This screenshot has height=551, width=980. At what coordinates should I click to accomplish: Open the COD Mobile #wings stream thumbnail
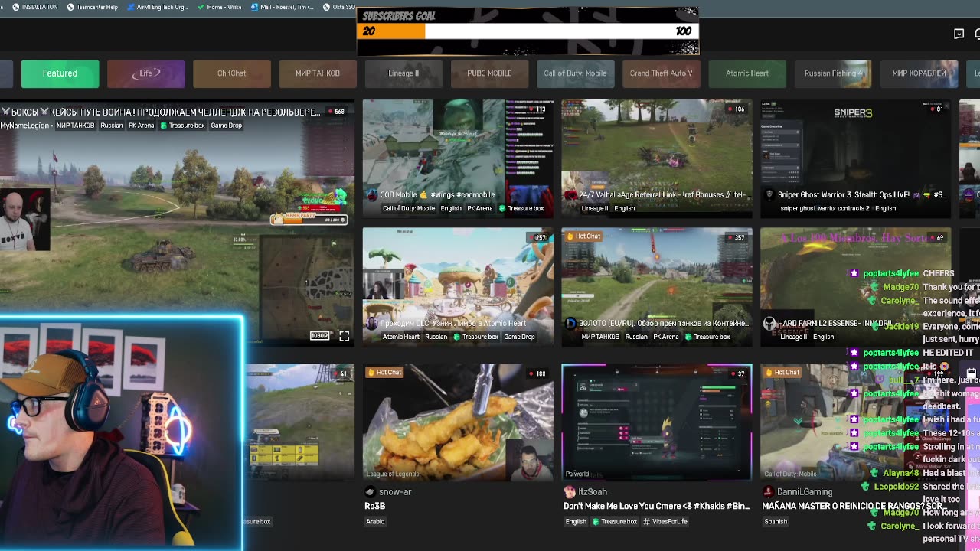click(458, 157)
